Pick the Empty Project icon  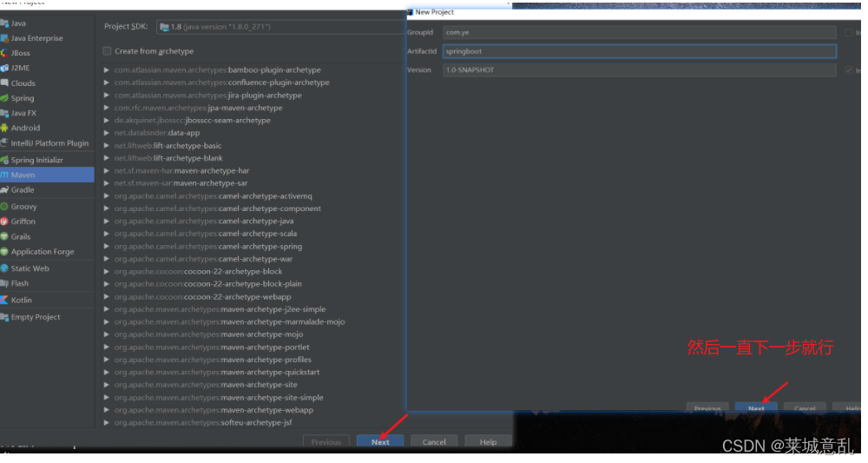[4, 317]
